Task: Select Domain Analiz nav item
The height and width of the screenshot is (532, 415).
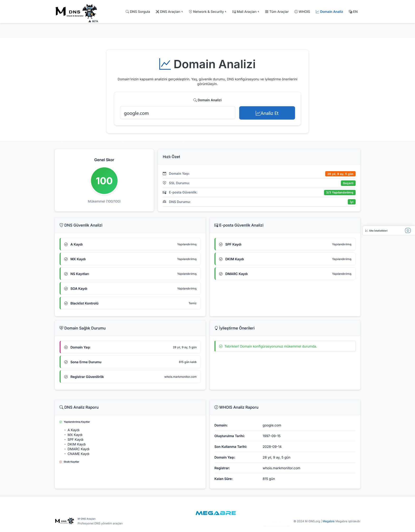Action: coord(329,12)
